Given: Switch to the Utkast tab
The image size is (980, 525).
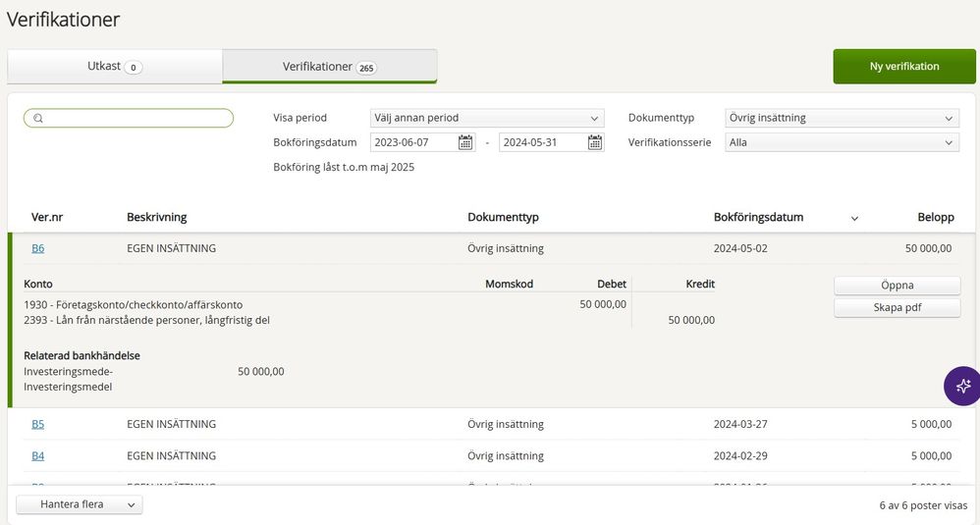Looking at the screenshot, I should 115,67.
